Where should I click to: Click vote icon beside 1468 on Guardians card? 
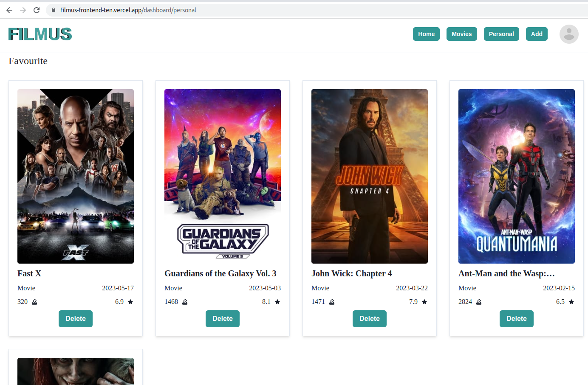[185, 302]
